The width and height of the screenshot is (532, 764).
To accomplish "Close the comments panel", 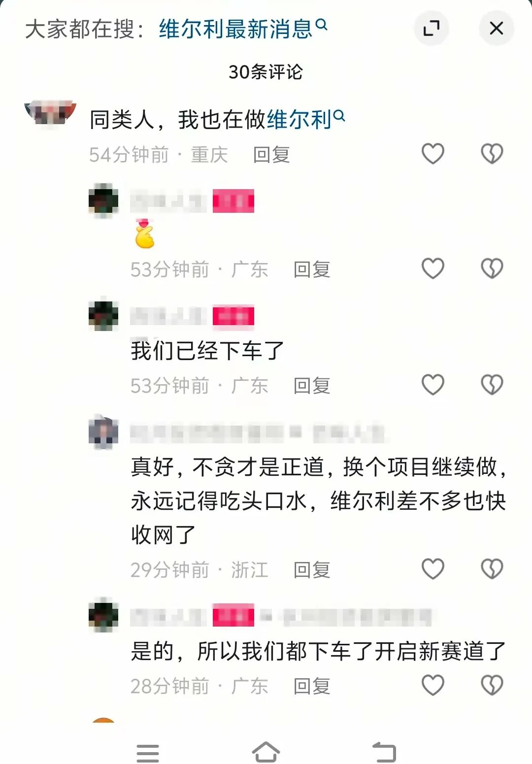I will 497,28.
